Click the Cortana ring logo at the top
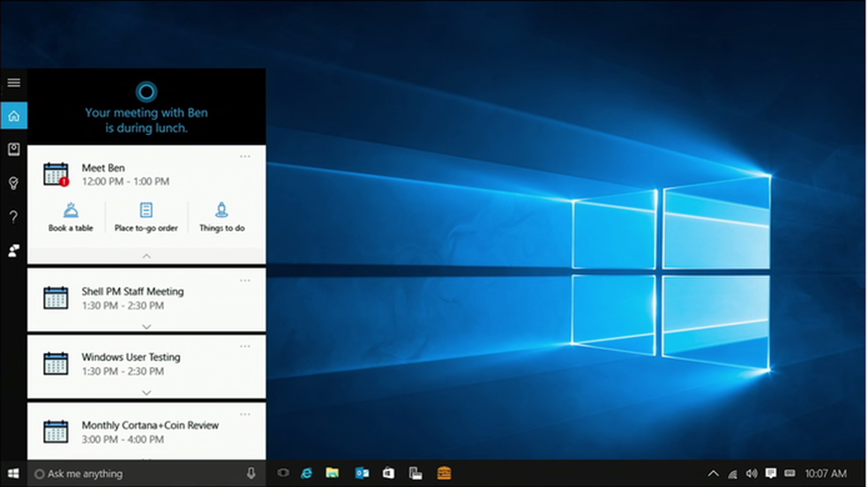The height and width of the screenshot is (487, 868). (146, 92)
